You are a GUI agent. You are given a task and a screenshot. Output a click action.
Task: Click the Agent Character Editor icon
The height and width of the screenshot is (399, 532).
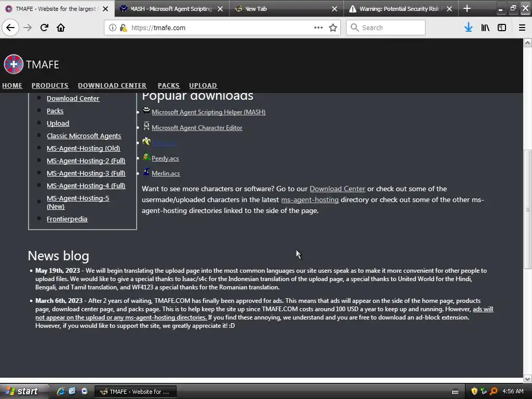[x=146, y=126]
